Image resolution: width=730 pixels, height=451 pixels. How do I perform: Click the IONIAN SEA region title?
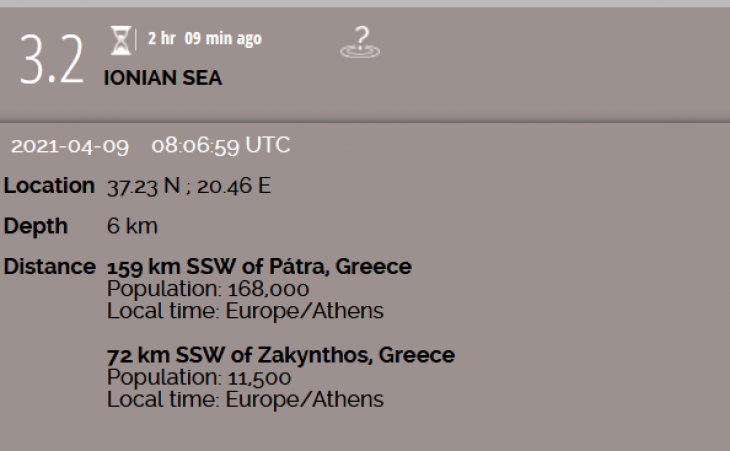click(x=163, y=78)
